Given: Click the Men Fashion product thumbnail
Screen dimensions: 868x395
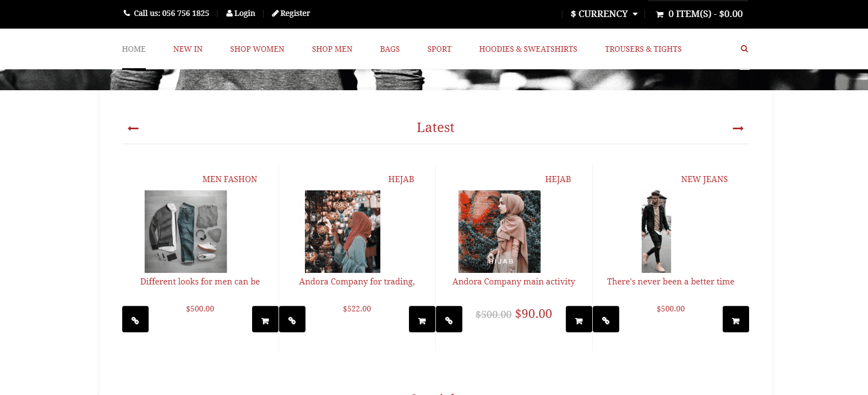Looking at the screenshot, I should [x=185, y=232].
